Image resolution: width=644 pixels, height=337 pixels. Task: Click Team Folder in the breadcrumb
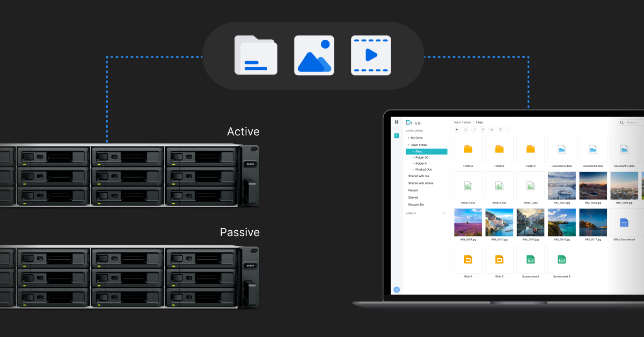[x=462, y=122]
